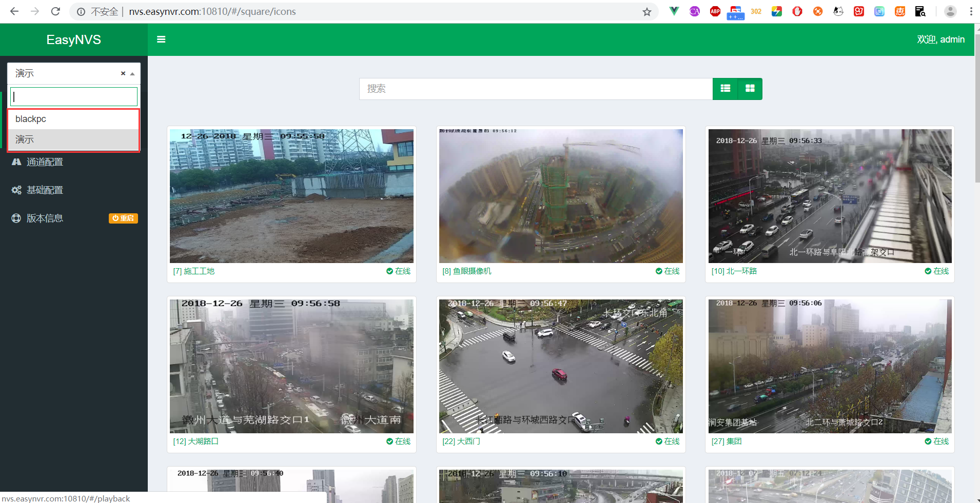Viewport: 980px width, 503px height.
Task: Open camera thumbnail [27] 集团
Action: click(830, 366)
